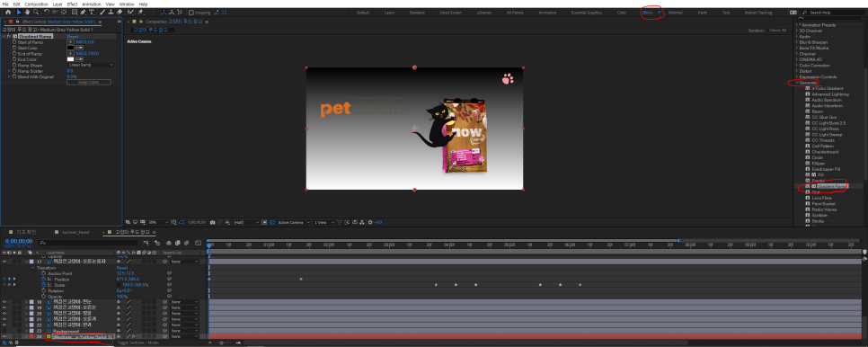Select the Rotation tool

pos(47,12)
